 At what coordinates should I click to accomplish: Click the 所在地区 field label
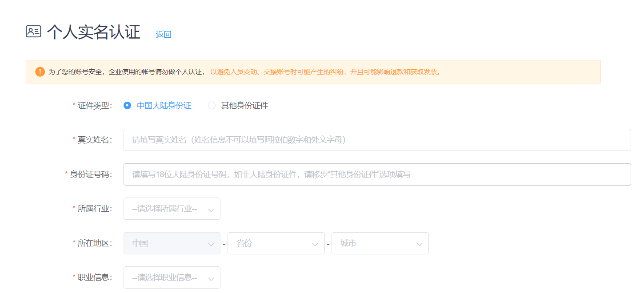94,243
